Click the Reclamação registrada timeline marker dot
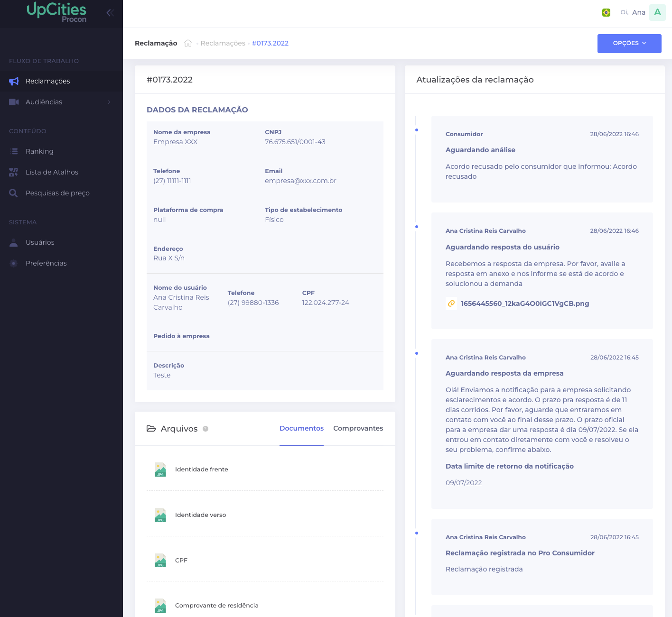The image size is (672, 617). coord(417,533)
